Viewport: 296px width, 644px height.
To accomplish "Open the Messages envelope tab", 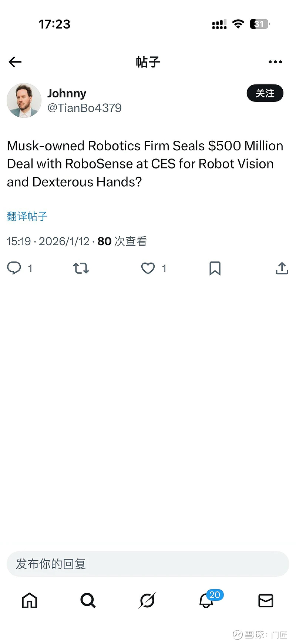I will click(266, 601).
